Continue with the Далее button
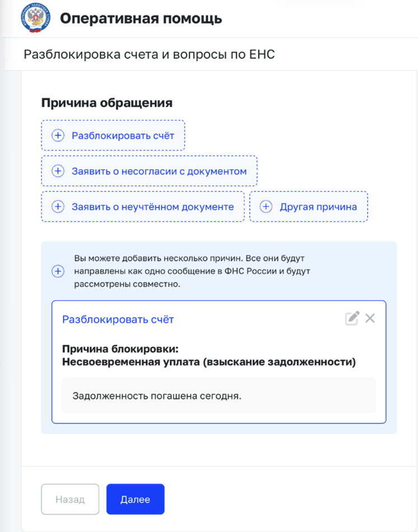The height and width of the screenshot is (532, 418). pos(135,499)
